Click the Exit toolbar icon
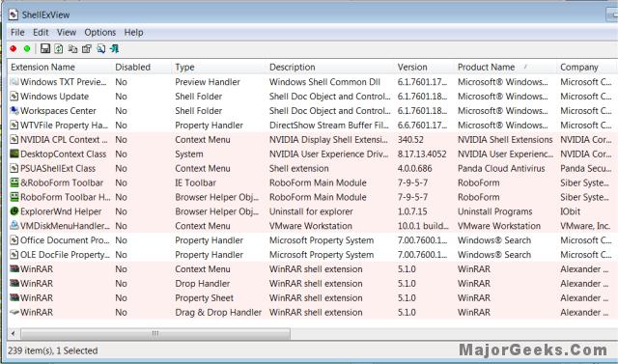Screen dimensions: 618x364 [x=114, y=48]
